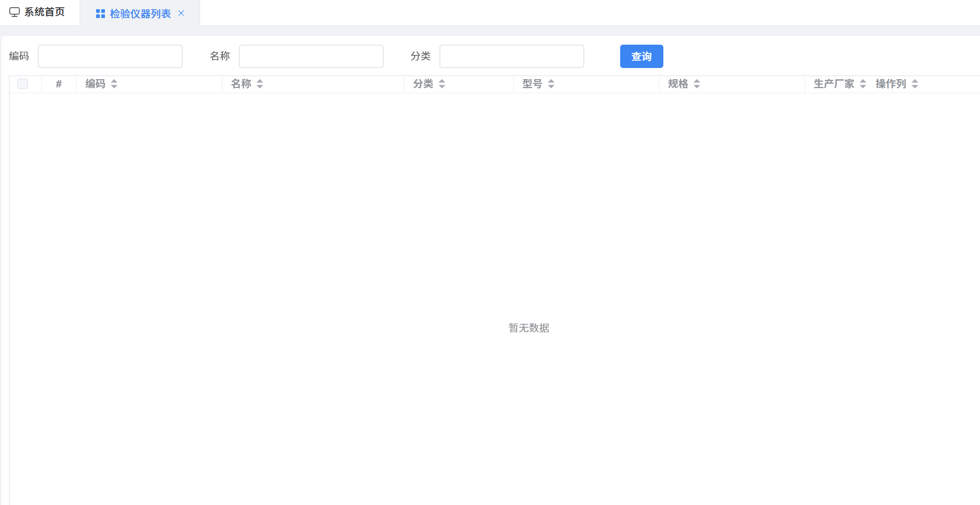The image size is (980, 505).
Task: Sort by 生产厂家 column sort arrows
Action: 863,84
